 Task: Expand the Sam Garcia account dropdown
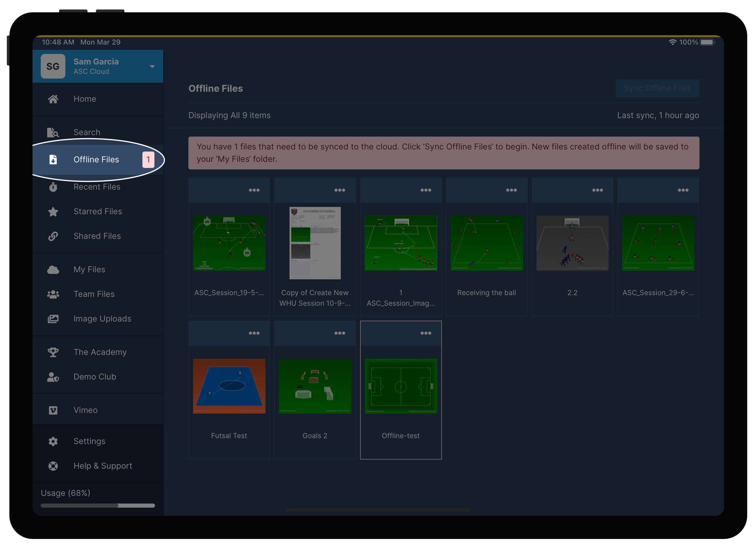(152, 66)
